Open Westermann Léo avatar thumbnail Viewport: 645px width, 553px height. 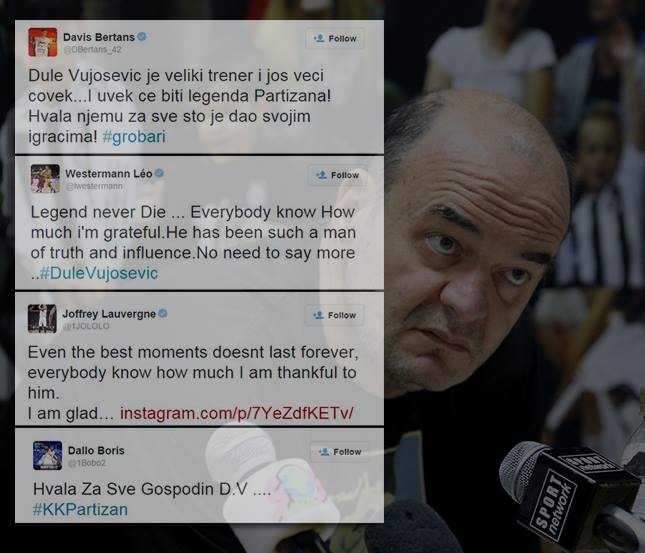[x=45, y=179]
